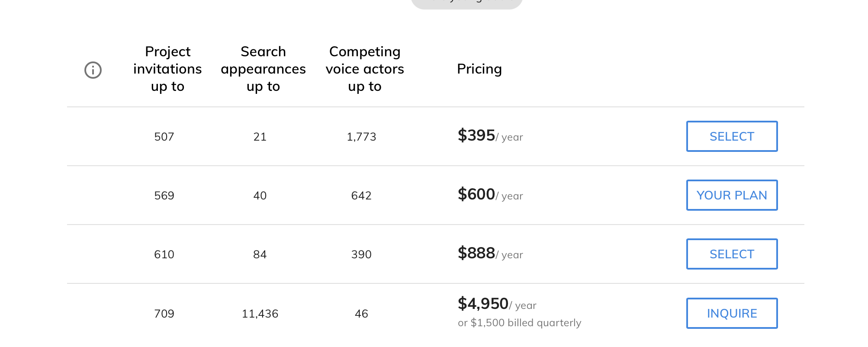
Task: Click the $600/year price text
Action: [x=490, y=195]
